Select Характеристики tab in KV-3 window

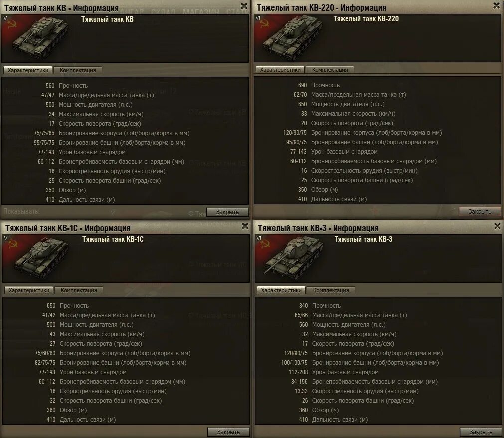pyautogui.click(x=281, y=290)
